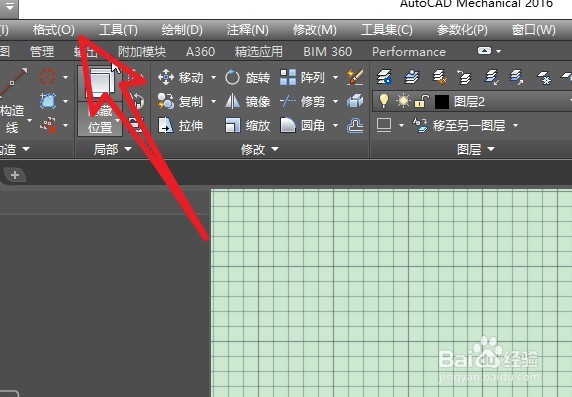Open the 修改(M) menu
Screen dimensions: 572x397
click(314, 30)
